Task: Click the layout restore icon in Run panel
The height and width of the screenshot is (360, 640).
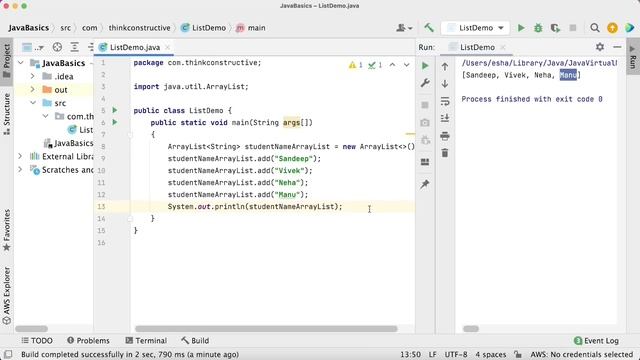Action: coord(425,162)
